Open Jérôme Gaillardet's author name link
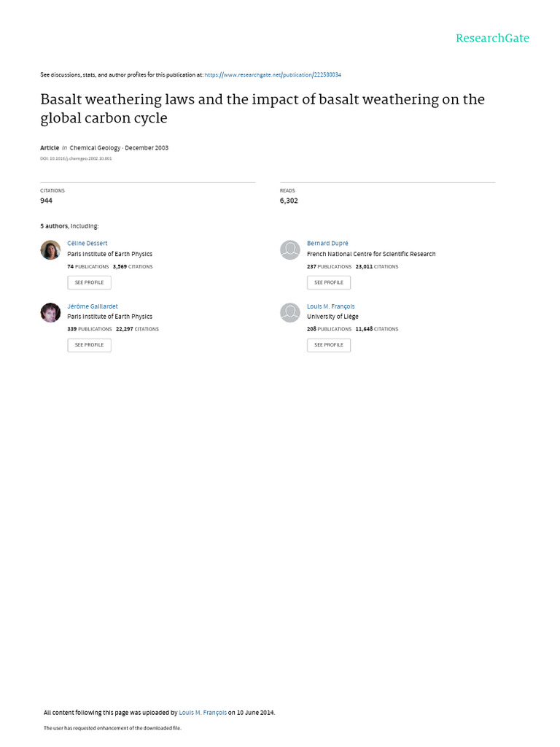The height and width of the screenshot is (747, 560). click(92, 306)
